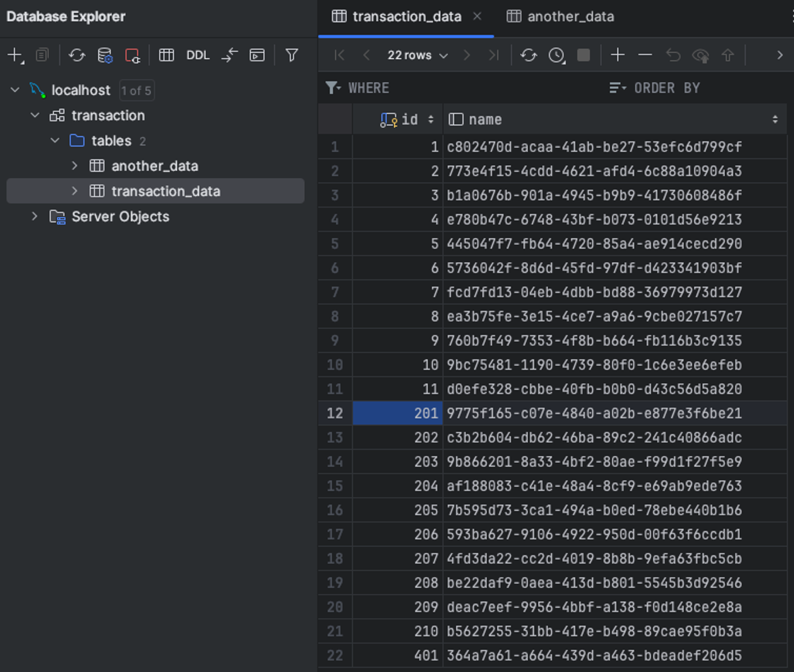Click the Add Row plus icon in grid toolbar
794x672 pixels.
(617, 55)
